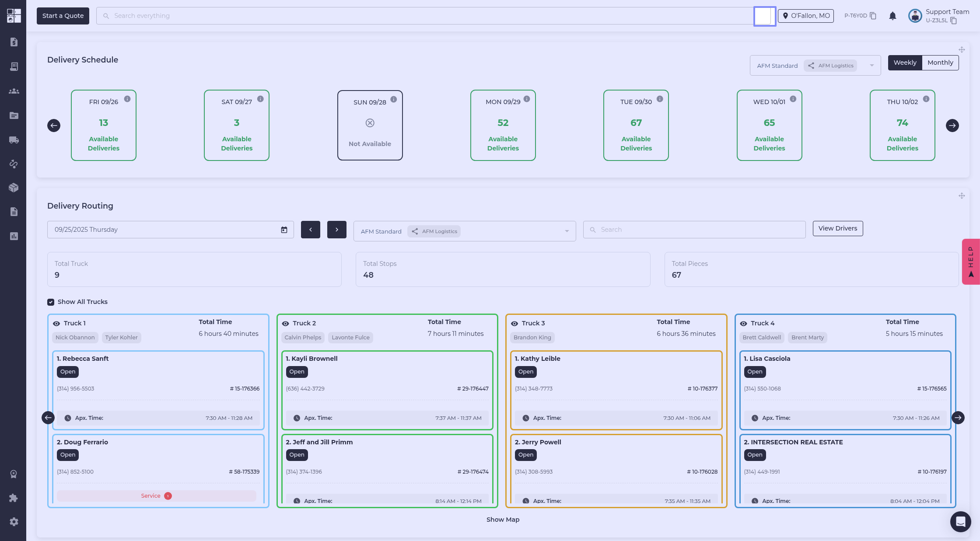Click the View Drivers button

point(837,228)
